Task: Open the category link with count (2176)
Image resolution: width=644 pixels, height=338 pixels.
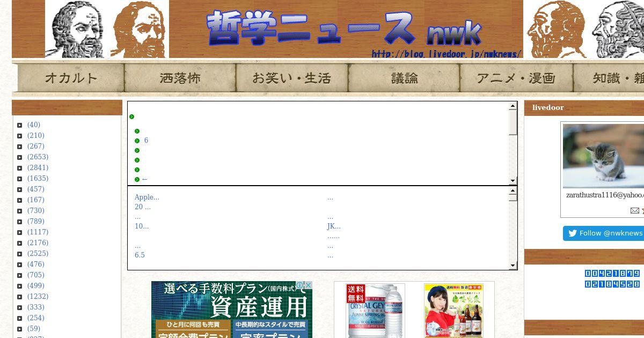Action: (x=38, y=243)
